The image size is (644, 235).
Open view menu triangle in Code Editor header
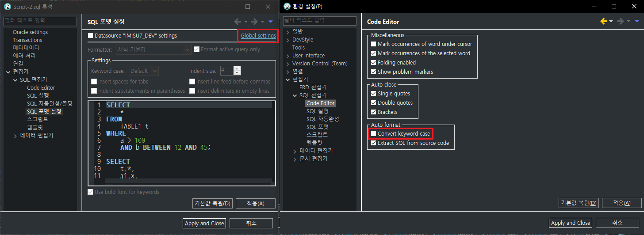click(637, 22)
